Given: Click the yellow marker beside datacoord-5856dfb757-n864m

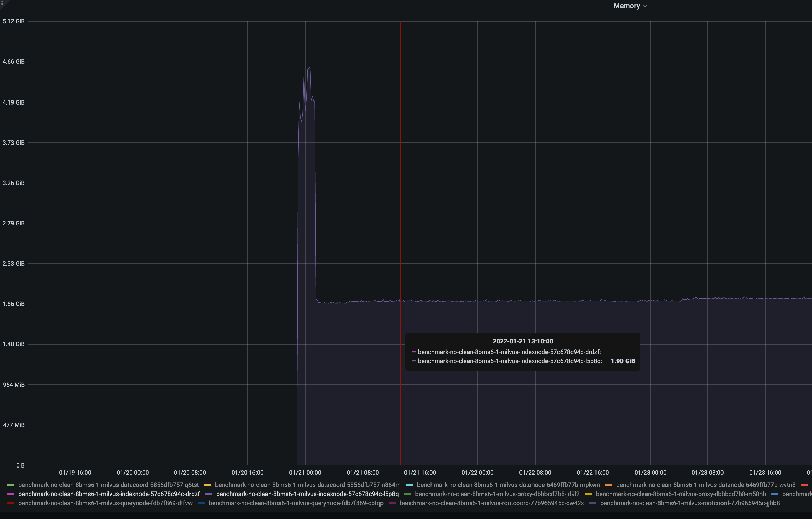Looking at the screenshot, I should pos(208,485).
